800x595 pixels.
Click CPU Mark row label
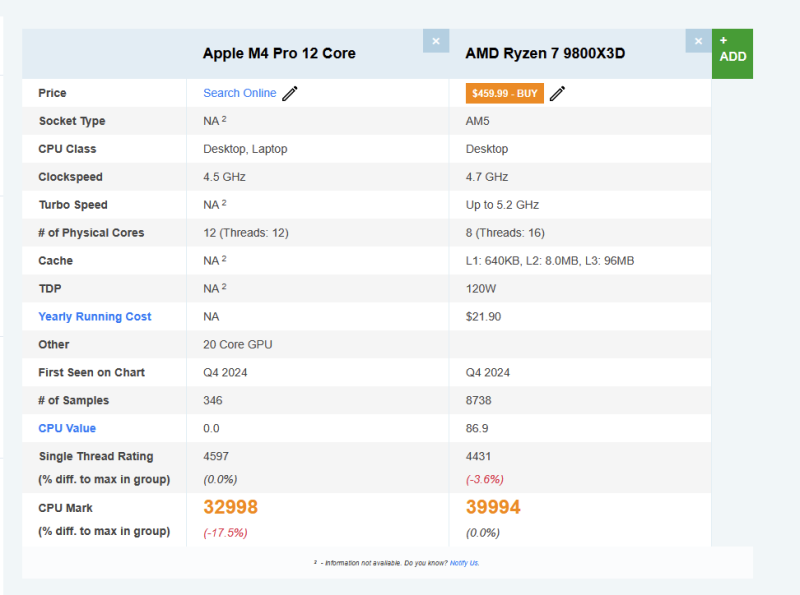click(x=65, y=508)
